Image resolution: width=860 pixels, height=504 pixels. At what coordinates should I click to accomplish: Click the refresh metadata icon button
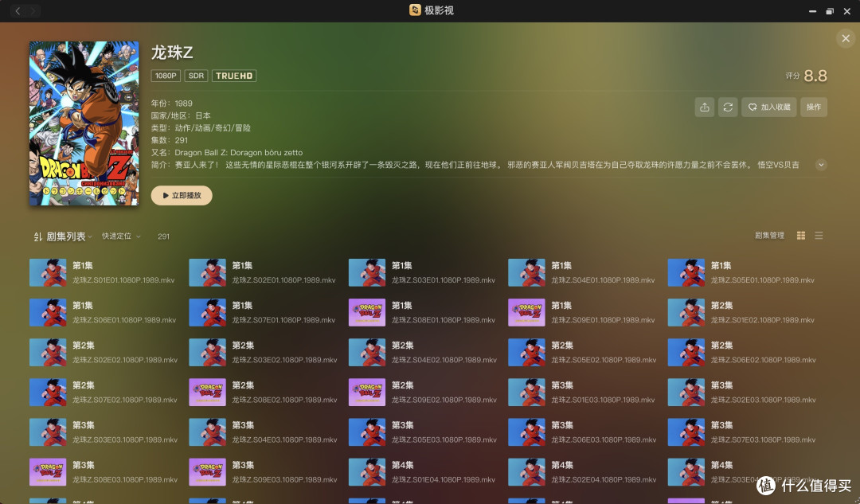click(728, 107)
